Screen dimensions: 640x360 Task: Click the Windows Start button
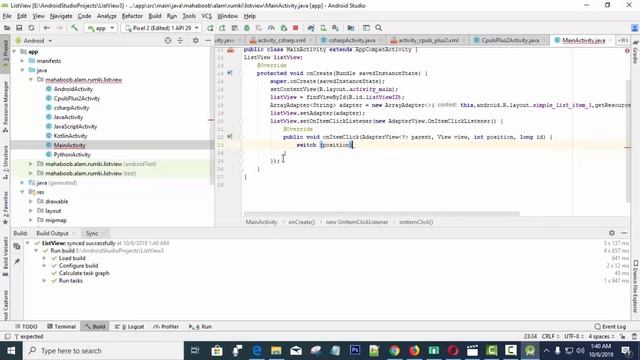pyautogui.click(x=11, y=351)
